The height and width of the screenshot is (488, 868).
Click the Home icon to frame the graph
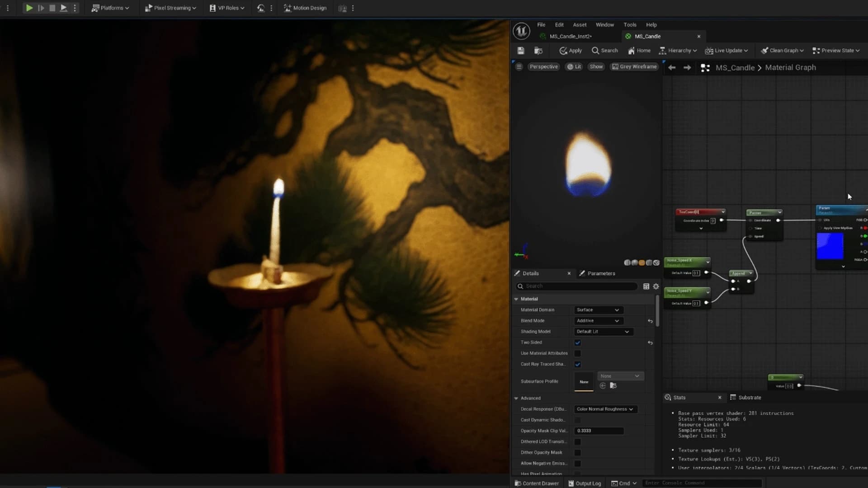639,51
